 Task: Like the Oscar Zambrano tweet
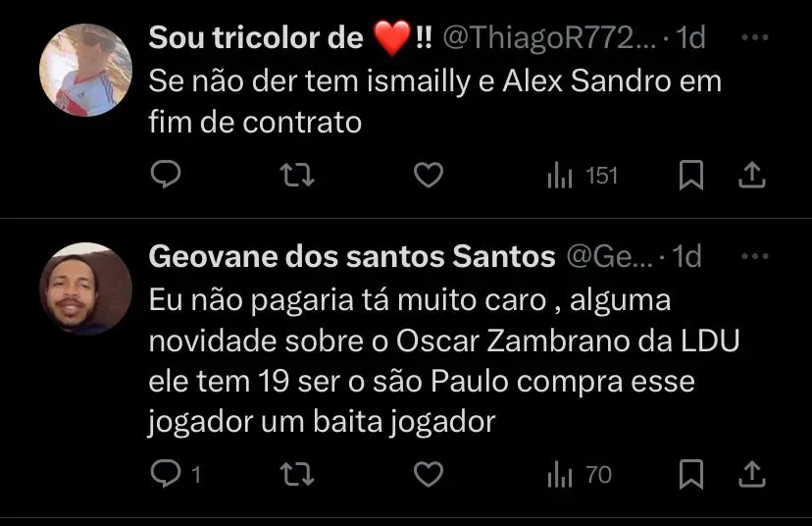[x=429, y=474]
